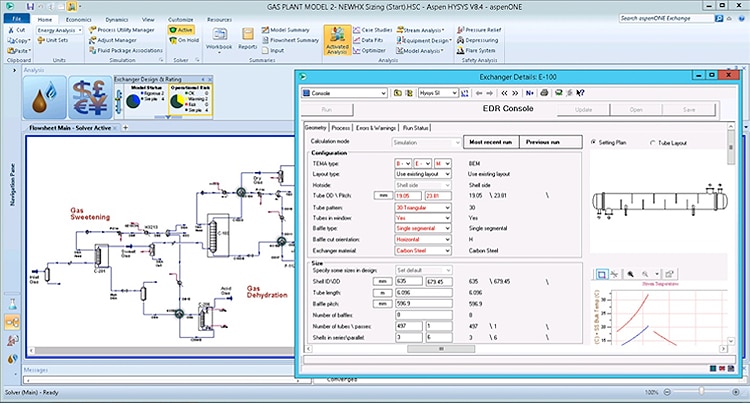750x404 pixels.
Task: Switch to the Process tab
Action: click(x=341, y=128)
